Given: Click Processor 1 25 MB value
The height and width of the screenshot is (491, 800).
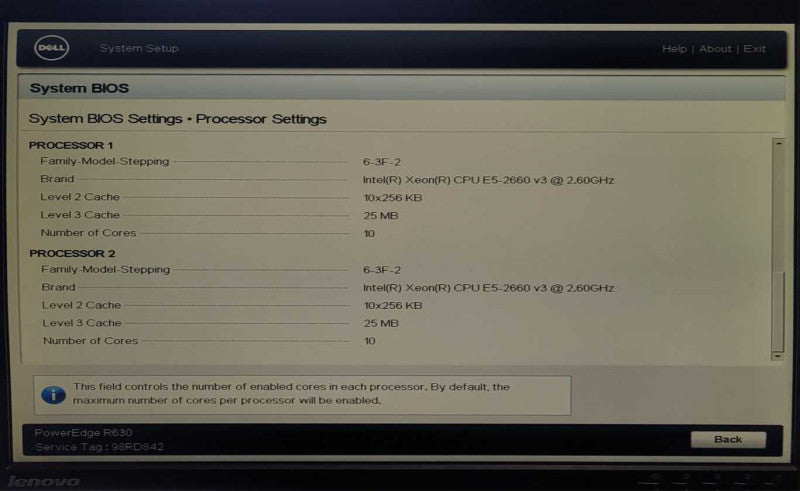Looking at the screenshot, I should (381, 215).
